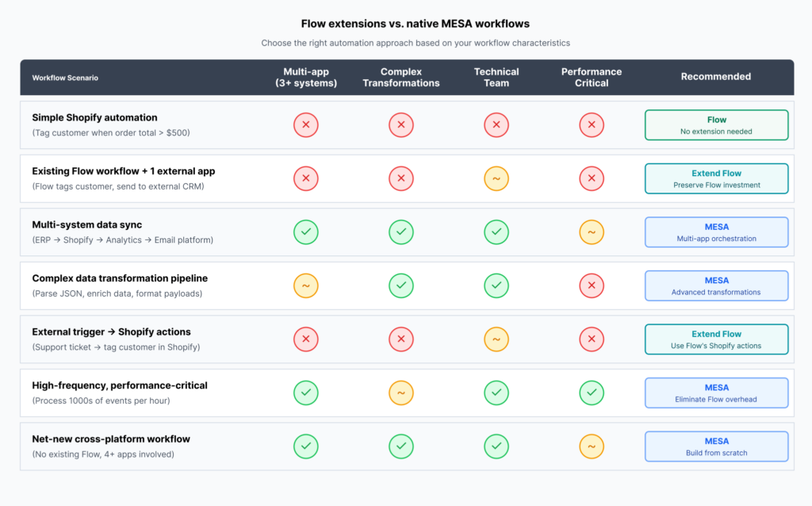This screenshot has height=506, width=812.
Task: Click the red X under Complex Transformations for Existing Flow workflow
Action: point(401,178)
